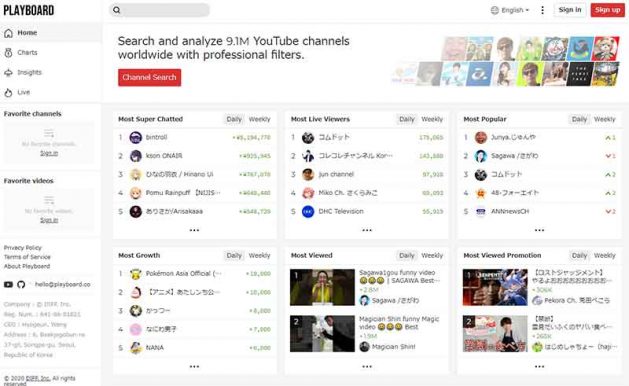629x386 pixels.
Task: Open the Privacy Policy link
Action: click(22, 248)
